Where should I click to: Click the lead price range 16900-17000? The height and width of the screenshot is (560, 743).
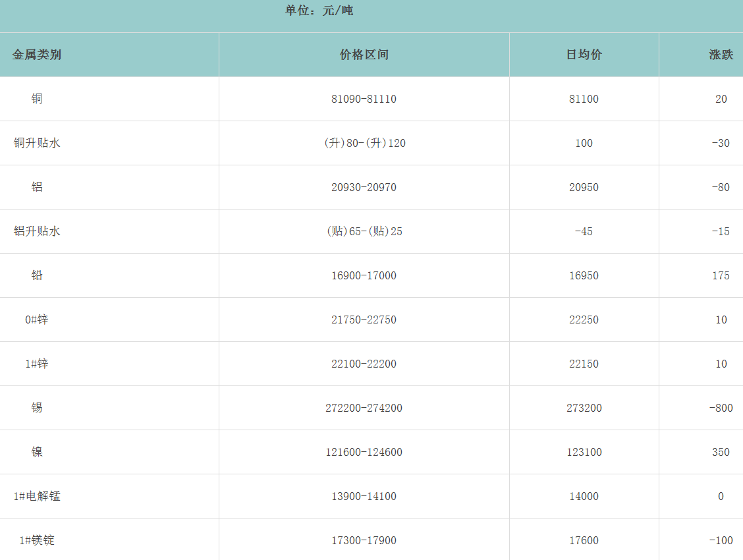364,275
